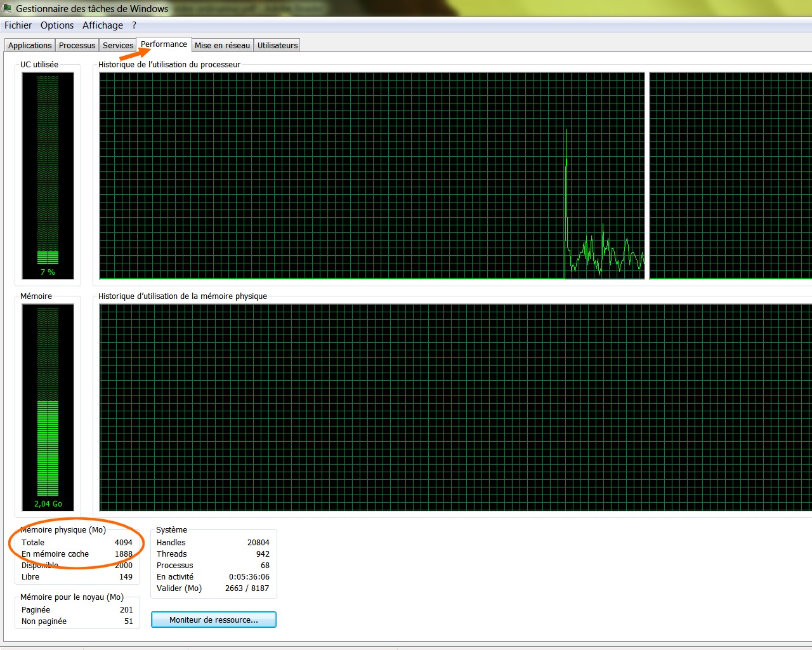The height and width of the screenshot is (650, 812).
Task: Click the physical memory usage history graph
Action: click(455, 407)
